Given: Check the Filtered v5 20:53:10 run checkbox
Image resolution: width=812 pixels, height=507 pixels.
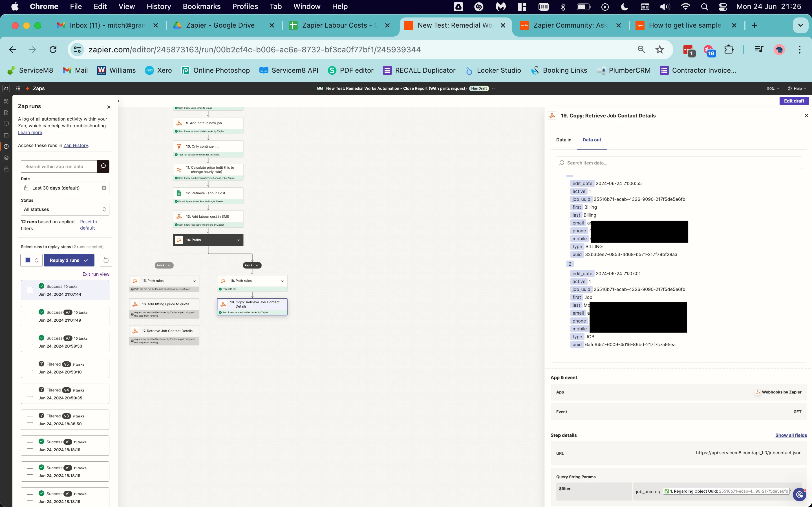Looking at the screenshot, I should click(30, 368).
